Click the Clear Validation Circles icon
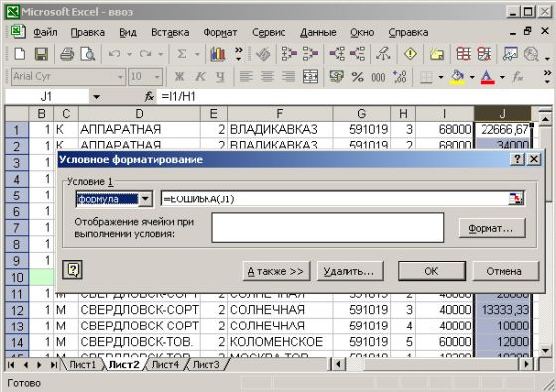 coord(485,54)
